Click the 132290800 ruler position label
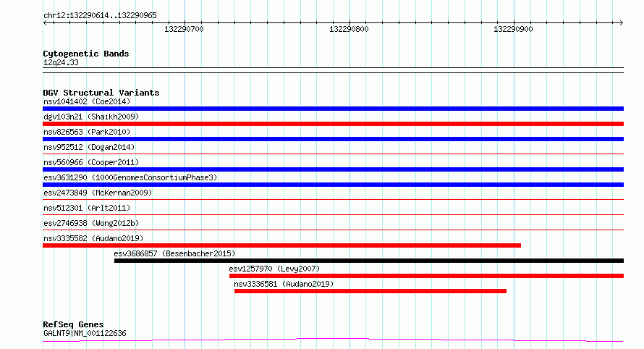 coord(349,29)
